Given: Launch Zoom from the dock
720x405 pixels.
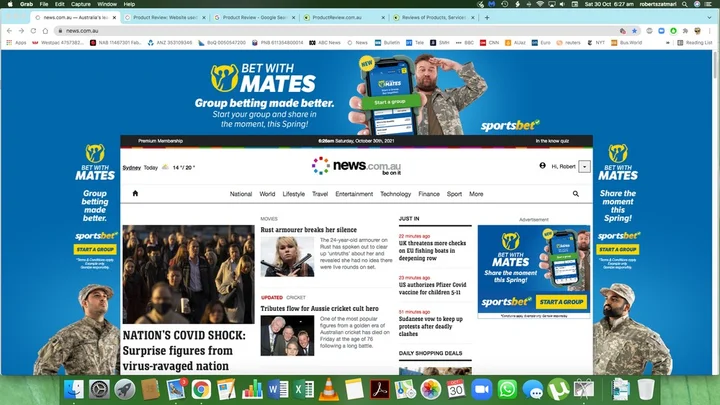Looking at the screenshot, I should [482, 389].
